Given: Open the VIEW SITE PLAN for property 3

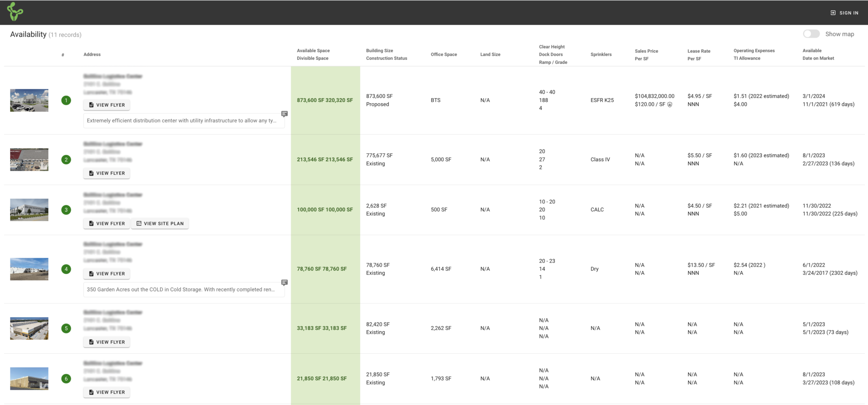Looking at the screenshot, I should click(160, 223).
